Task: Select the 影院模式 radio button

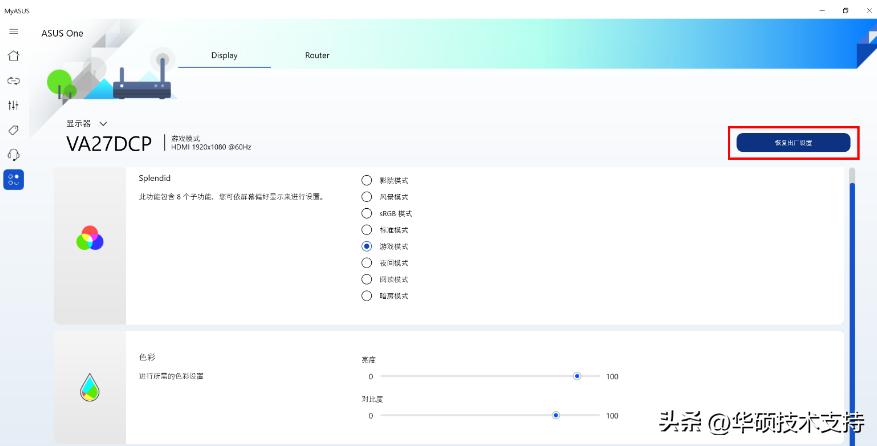Action: tap(366, 180)
